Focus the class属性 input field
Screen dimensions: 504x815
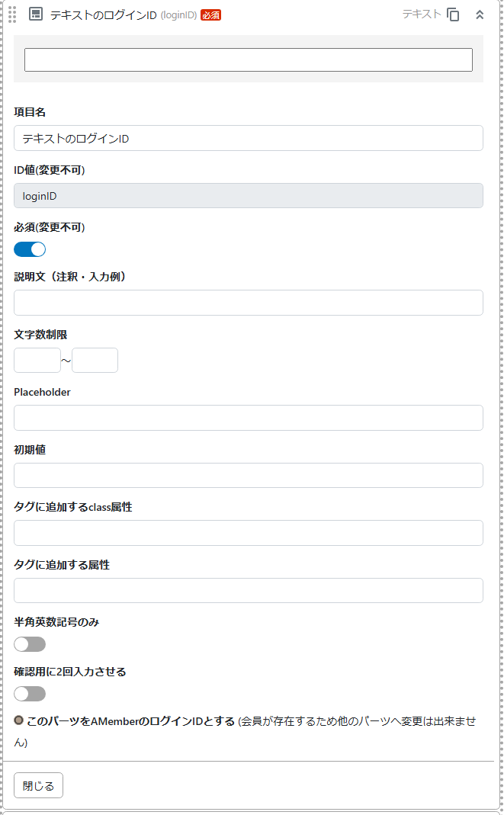point(248,532)
